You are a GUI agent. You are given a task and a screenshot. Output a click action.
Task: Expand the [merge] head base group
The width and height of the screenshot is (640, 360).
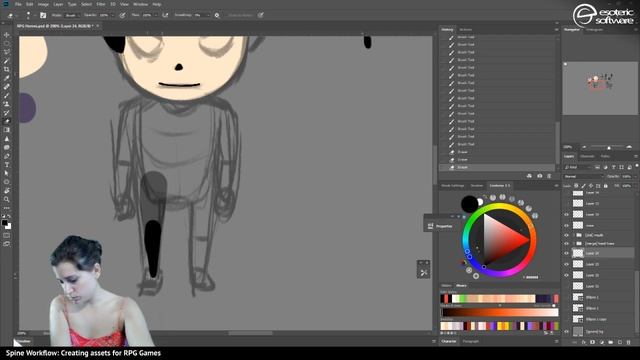573,243
